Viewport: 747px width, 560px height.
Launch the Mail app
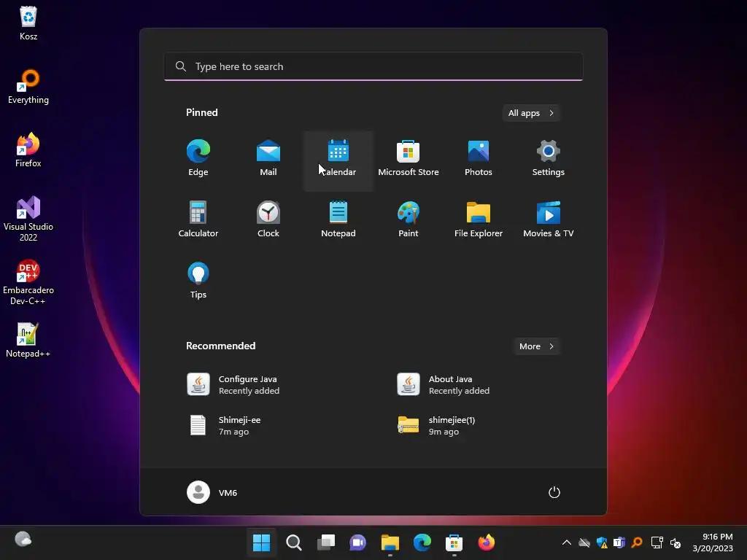(268, 159)
